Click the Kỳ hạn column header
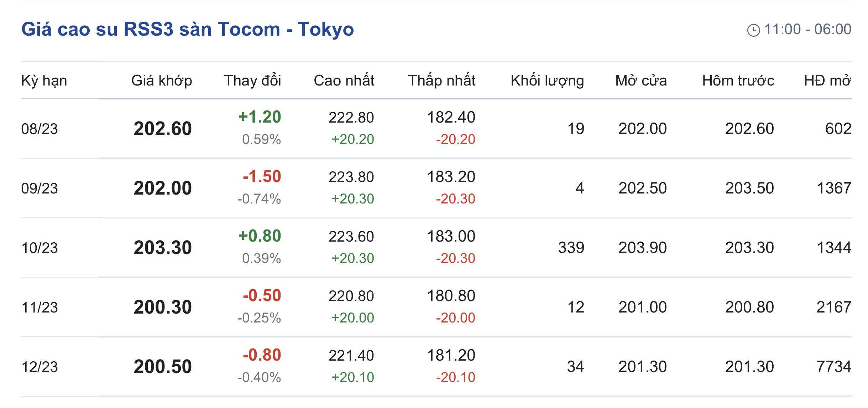Viewport: 868px width, 408px height. [x=44, y=81]
